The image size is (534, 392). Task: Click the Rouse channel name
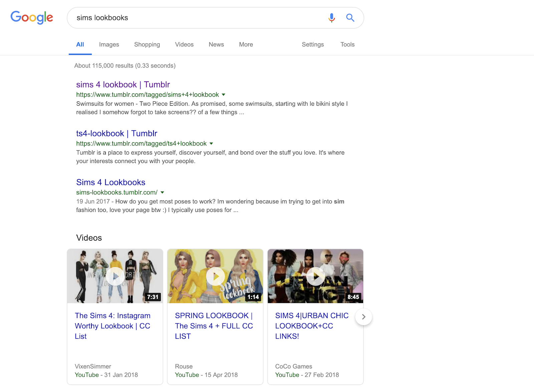184,366
